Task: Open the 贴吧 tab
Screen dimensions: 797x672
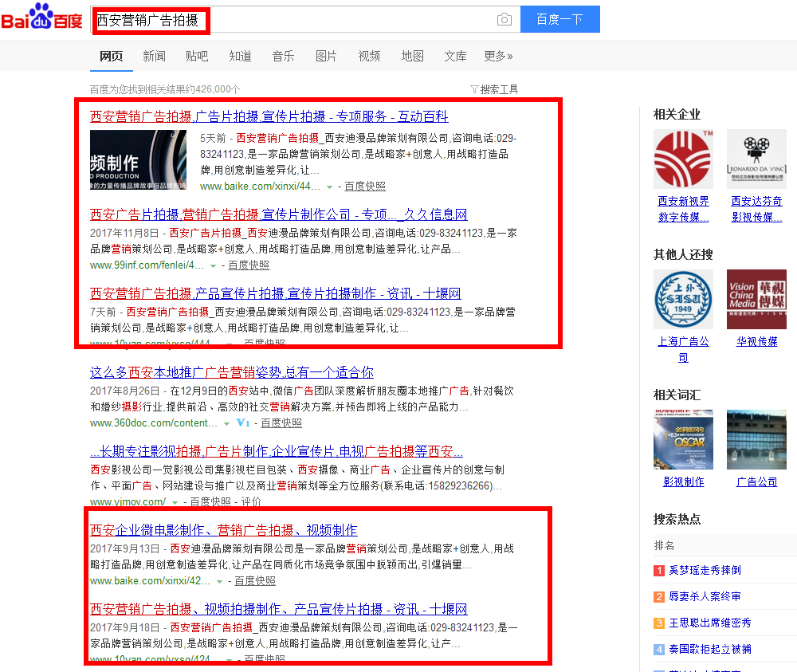Action: [197, 56]
